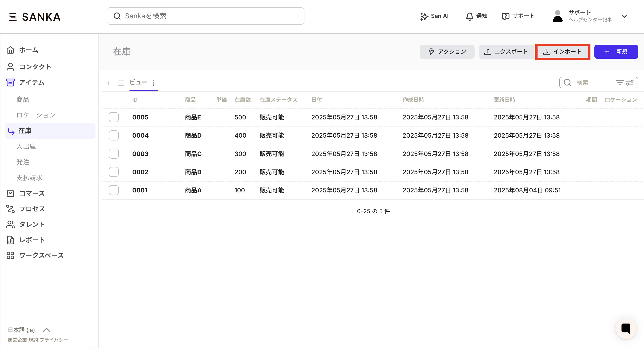Click the 新規 button

[616, 52]
